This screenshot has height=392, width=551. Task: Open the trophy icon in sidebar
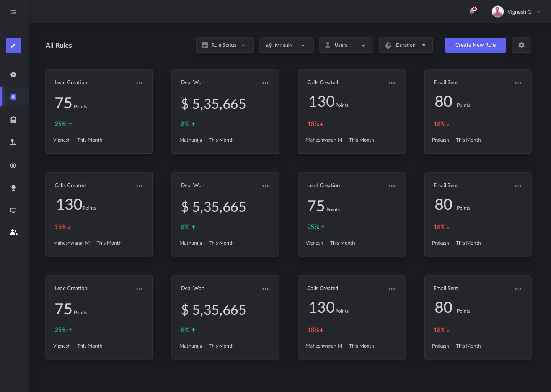[x=13, y=188]
